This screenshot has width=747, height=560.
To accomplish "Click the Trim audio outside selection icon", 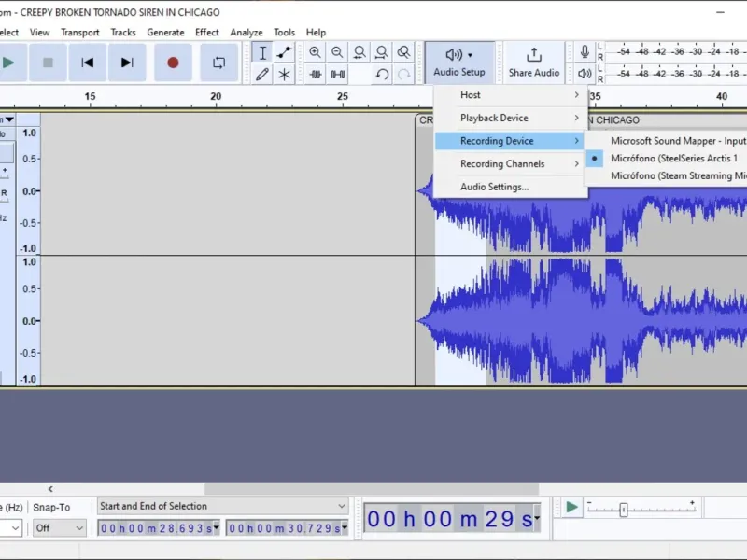I will 315,75.
